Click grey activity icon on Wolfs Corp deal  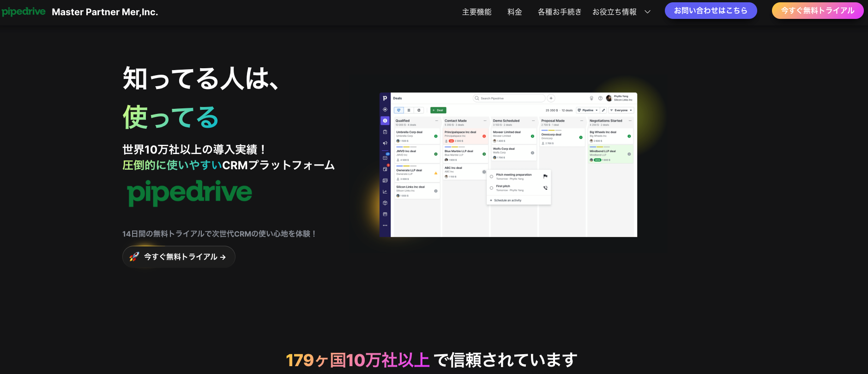[x=532, y=153]
